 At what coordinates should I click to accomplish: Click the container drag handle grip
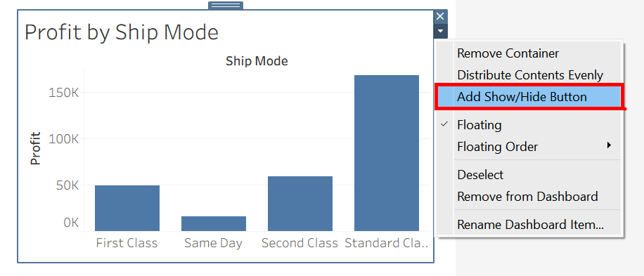(x=226, y=6)
